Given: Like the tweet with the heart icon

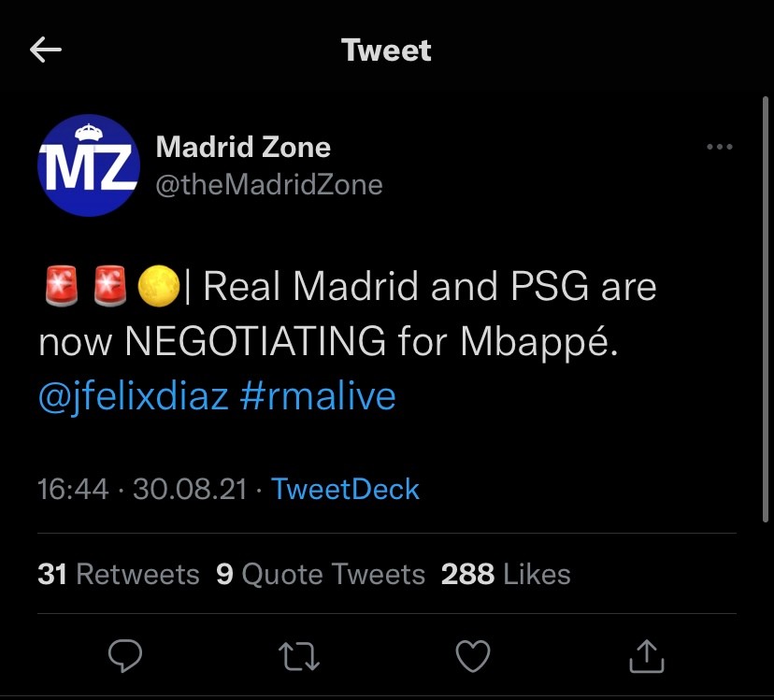Looking at the screenshot, I should coord(473,656).
